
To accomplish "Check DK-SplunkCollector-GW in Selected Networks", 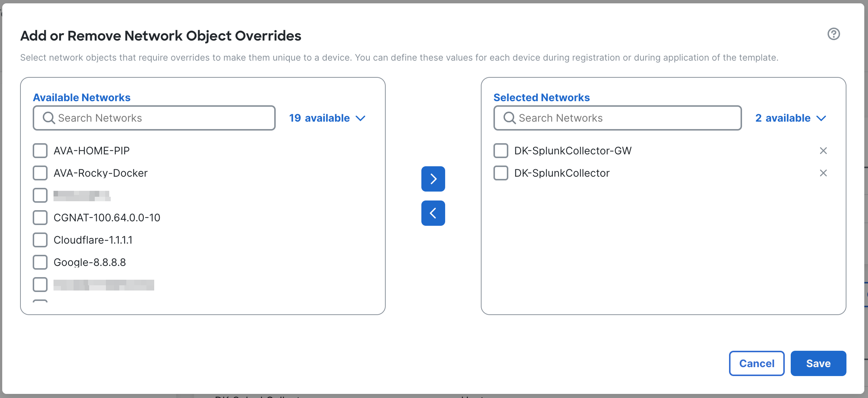I will pos(501,151).
